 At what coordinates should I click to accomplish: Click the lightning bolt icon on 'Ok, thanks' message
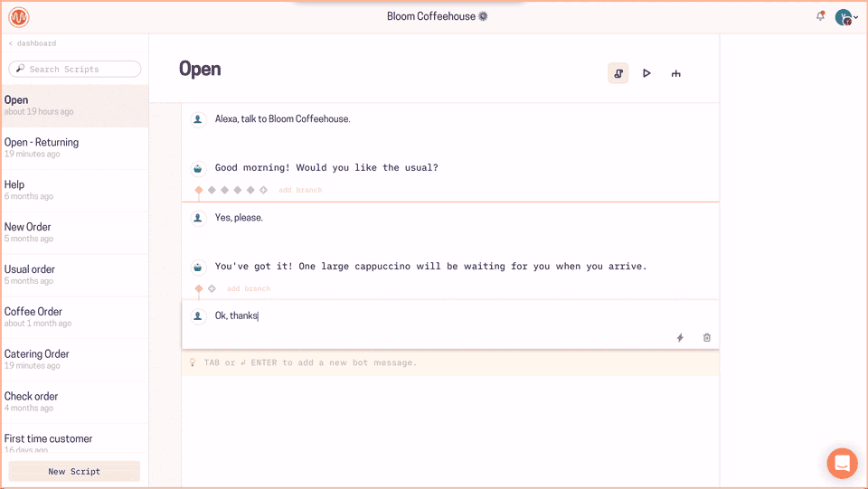coord(680,337)
